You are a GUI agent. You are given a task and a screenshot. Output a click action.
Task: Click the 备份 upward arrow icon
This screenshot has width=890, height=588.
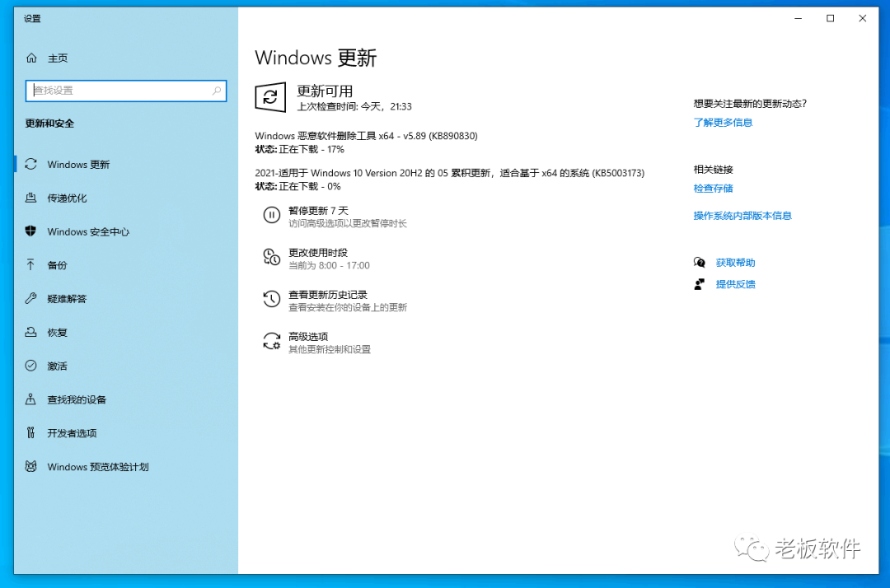(30, 265)
